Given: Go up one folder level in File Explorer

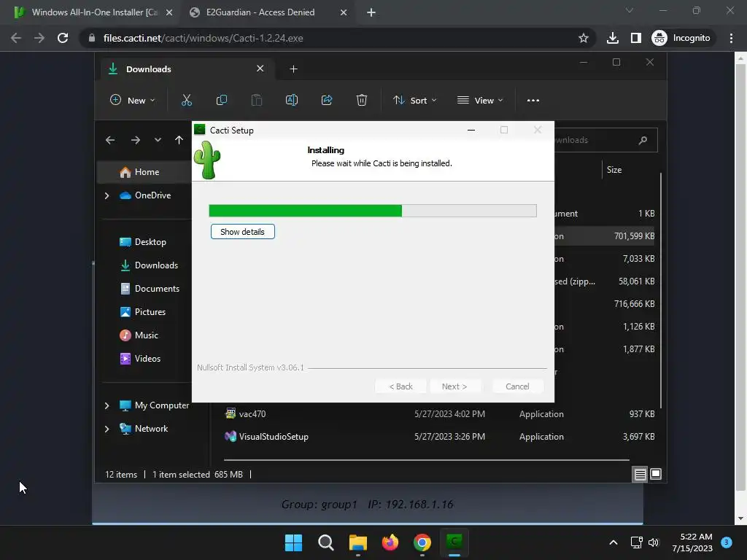Looking at the screenshot, I should coord(179,140).
